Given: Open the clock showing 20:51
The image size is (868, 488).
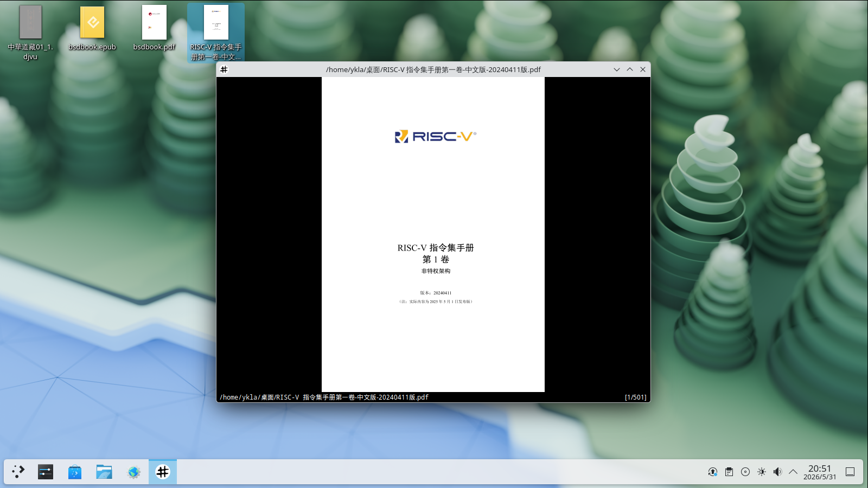Looking at the screenshot, I should (820, 472).
